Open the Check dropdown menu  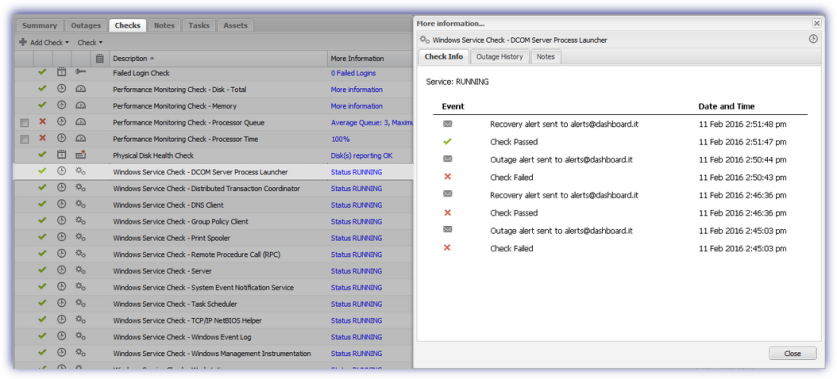pos(90,42)
